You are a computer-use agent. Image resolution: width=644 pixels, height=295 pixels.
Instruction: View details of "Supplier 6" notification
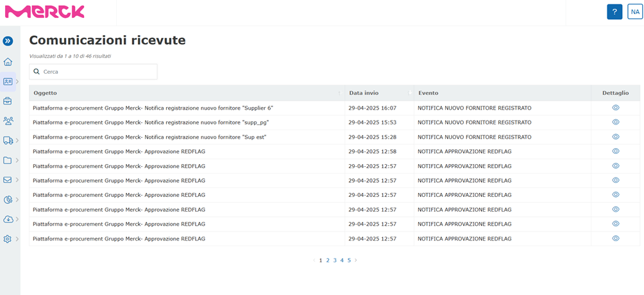click(x=615, y=108)
